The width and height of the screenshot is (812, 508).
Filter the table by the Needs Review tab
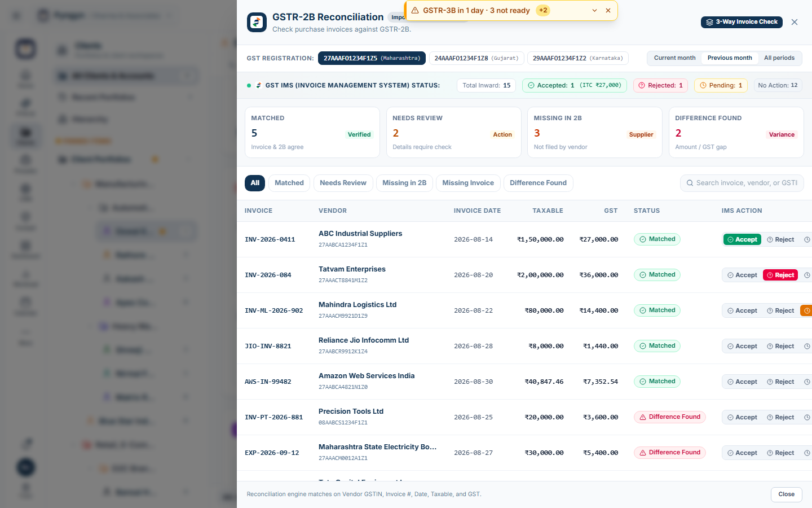pos(343,183)
